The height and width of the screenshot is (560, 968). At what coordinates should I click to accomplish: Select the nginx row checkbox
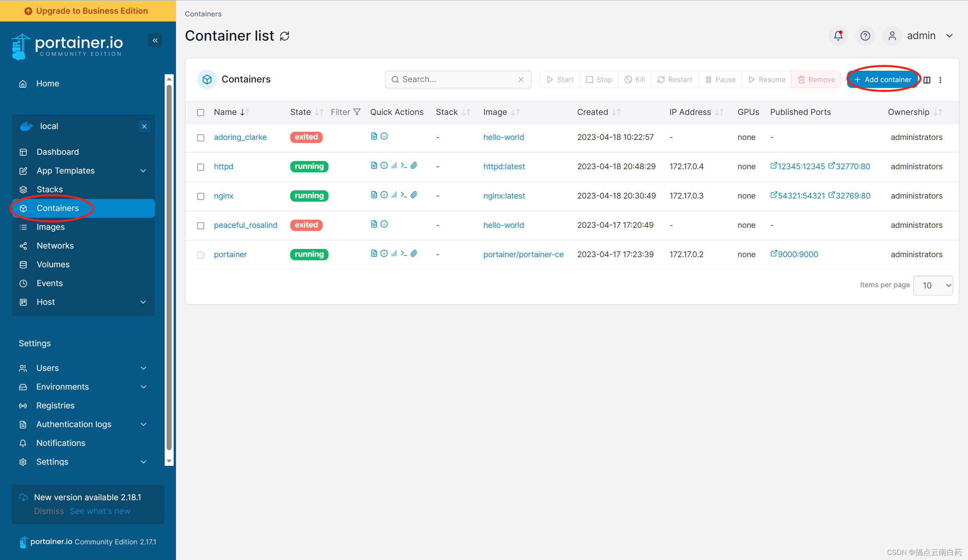tap(201, 196)
